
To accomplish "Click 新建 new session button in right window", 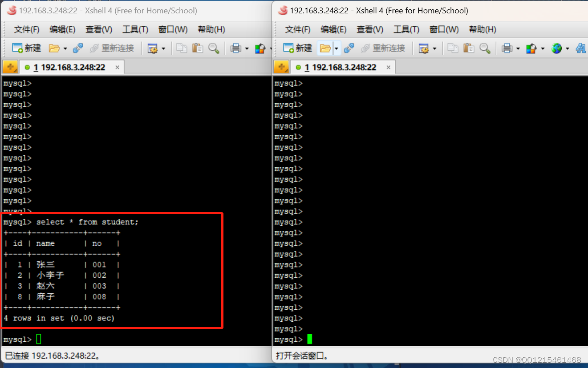I will (297, 48).
